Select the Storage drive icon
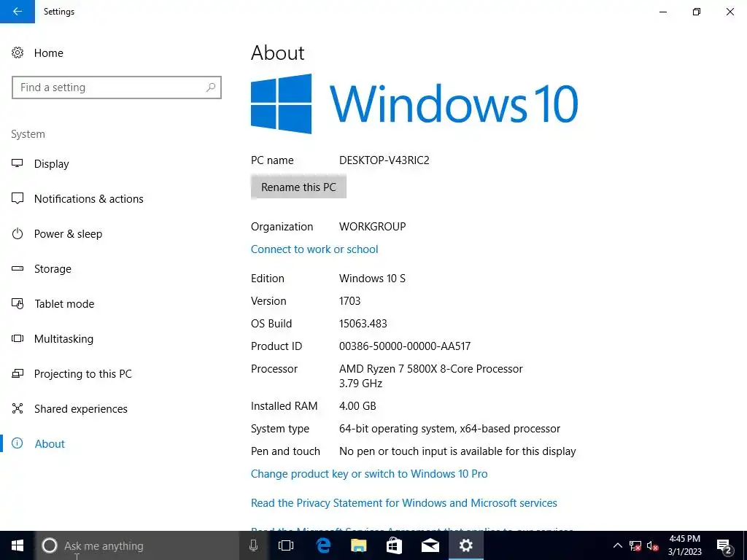The height and width of the screenshot is (560, 747). [18, 268]
